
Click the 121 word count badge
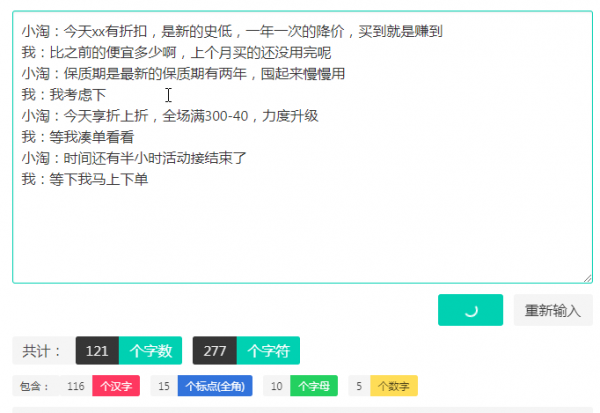(x=97, y=351)
